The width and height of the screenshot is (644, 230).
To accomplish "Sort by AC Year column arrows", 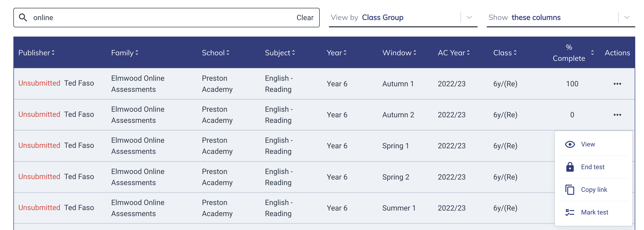I will click(468, 53).
